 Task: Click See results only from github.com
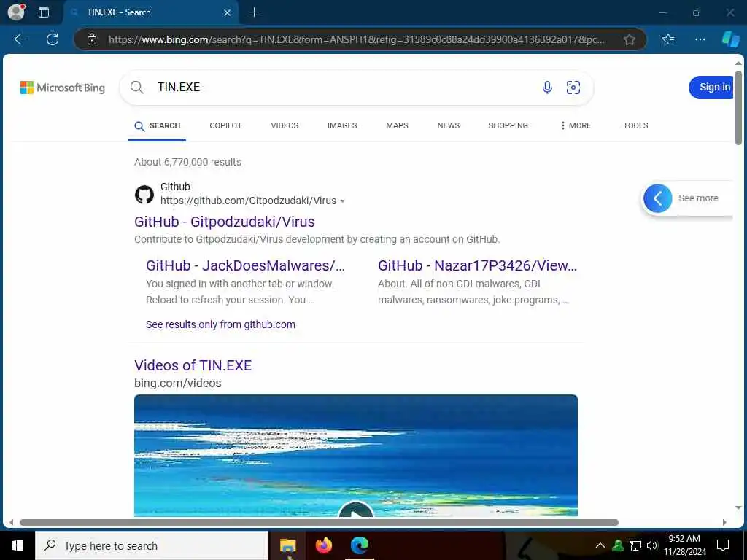pyautogui.click(x=220, y=324)
